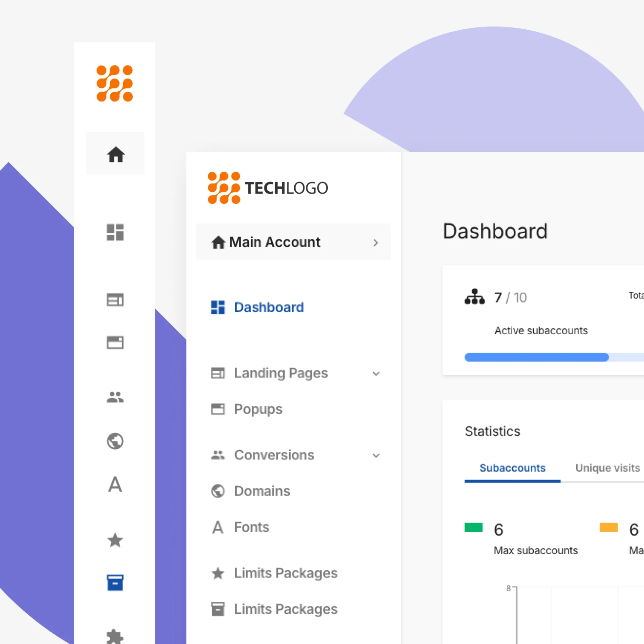This screenshot has width=644, height=644.
Task: Click the letter A fonts icon in narrow sidebar
Action: (115, 484)
